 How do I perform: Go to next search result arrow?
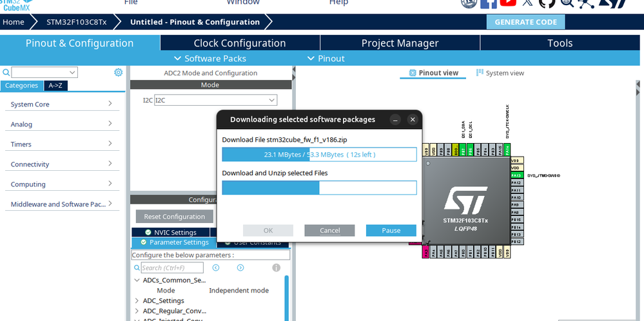pyautogui.click(x=240, y=267)
